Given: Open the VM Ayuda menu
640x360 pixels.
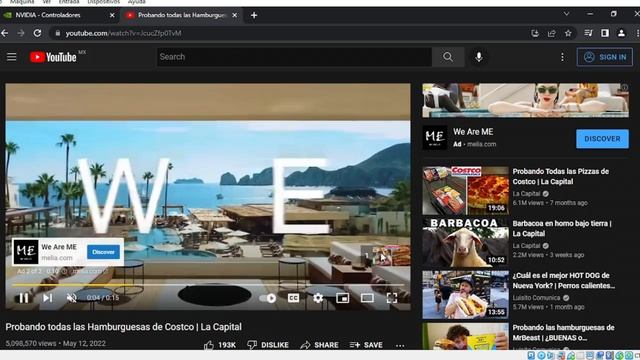Looking at the screenshot, I should point(136,2).
